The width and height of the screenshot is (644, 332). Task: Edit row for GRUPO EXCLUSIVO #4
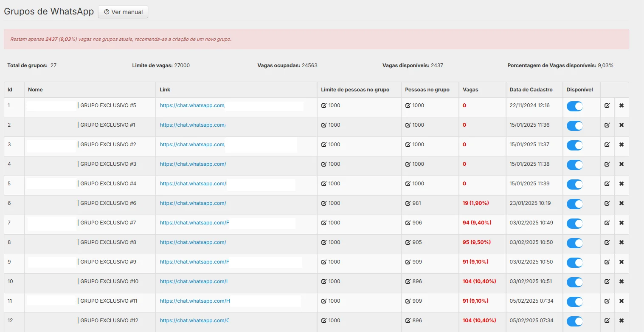pos(607,184)
